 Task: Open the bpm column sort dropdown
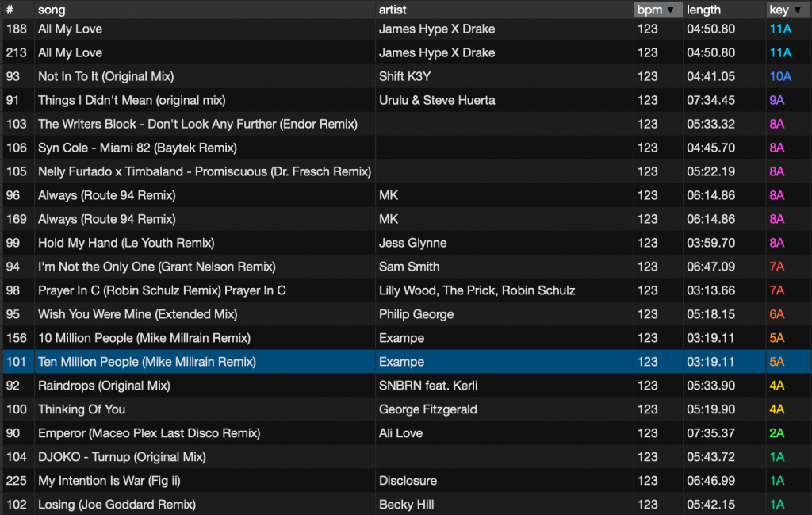coord(671,10)
